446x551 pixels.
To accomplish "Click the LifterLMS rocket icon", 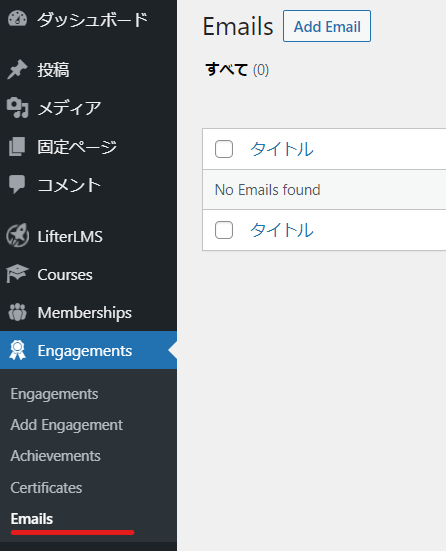I will (x=17, y=236).
